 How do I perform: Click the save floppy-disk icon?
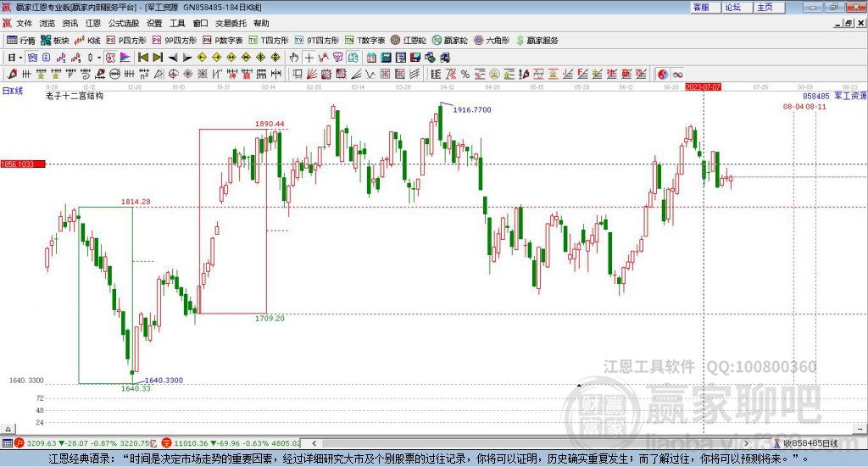coord(415,58)
